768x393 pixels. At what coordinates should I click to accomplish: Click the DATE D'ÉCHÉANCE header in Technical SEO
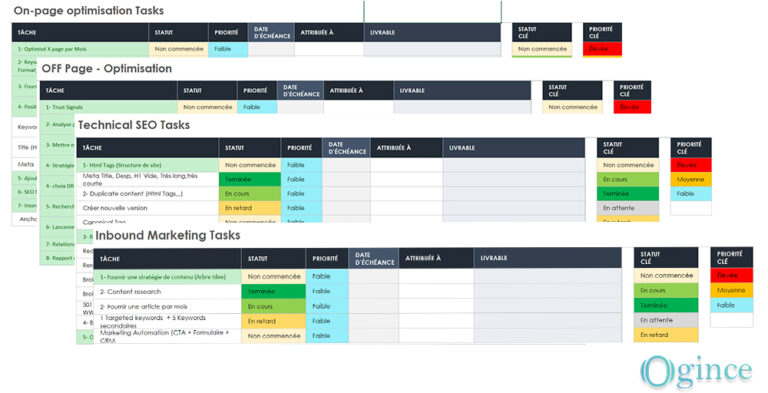pos(347,148)
